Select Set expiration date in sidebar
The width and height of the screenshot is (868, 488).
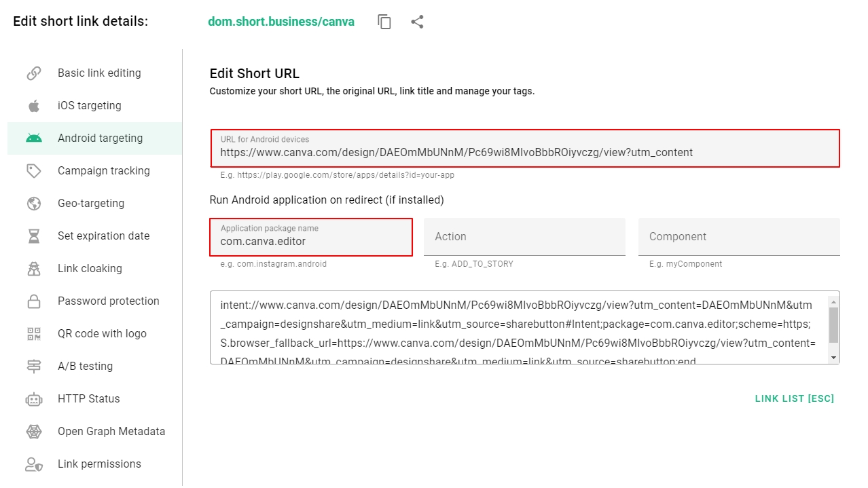click(104, 236)
